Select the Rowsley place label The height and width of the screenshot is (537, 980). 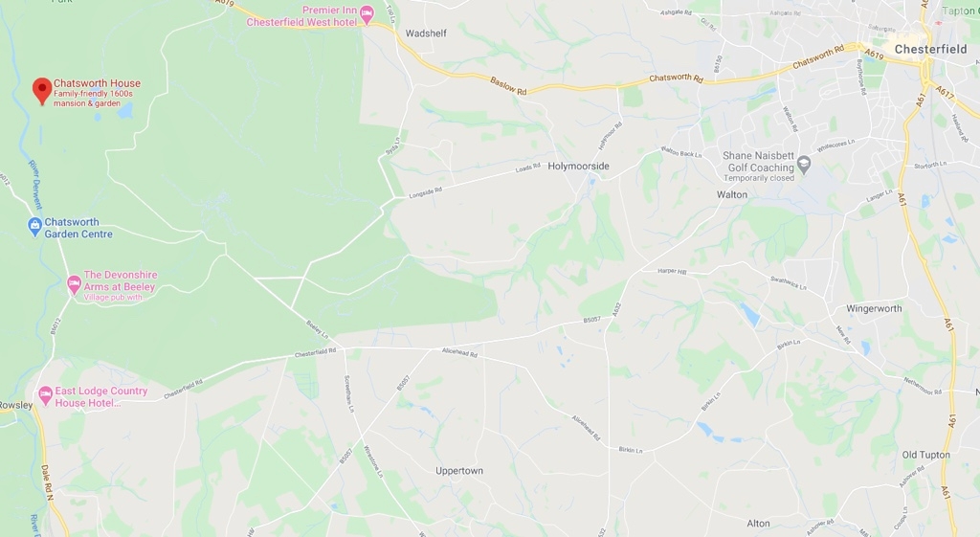pyautogui.click(x=16, y=405)
